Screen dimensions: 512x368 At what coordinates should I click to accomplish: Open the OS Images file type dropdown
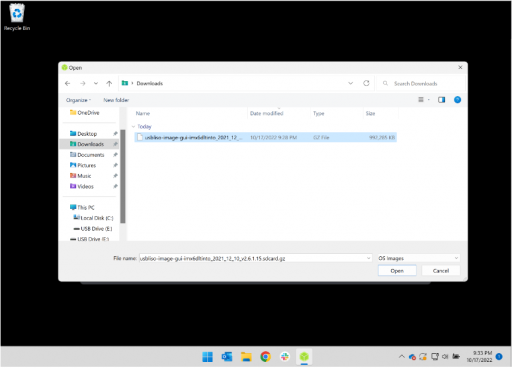[419, 258]
